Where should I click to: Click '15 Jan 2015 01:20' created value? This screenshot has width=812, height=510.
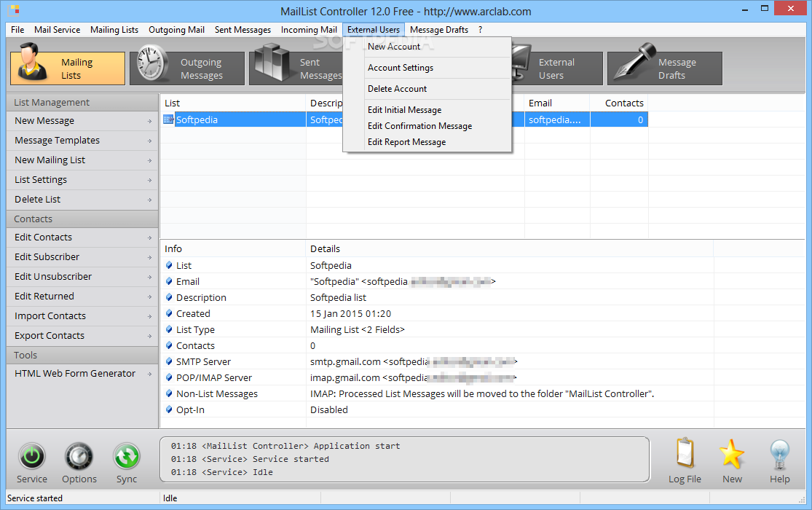[x=350, y=313]
